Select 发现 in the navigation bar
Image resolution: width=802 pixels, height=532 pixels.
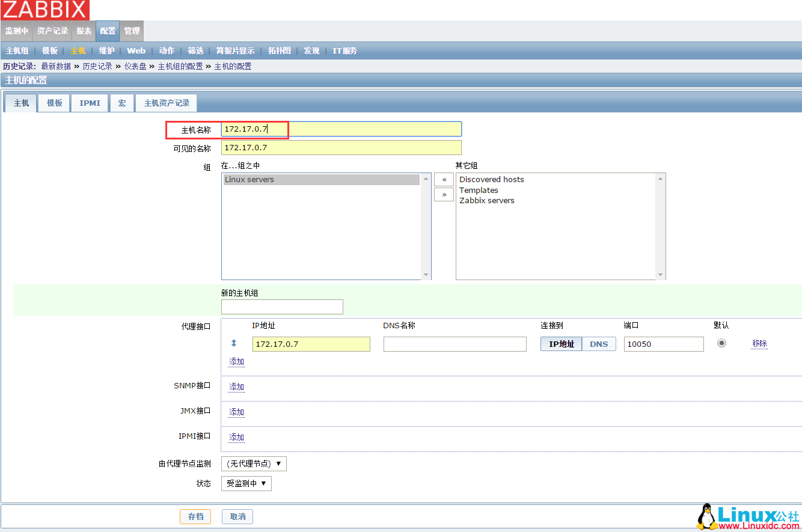[x=311, y=50]
